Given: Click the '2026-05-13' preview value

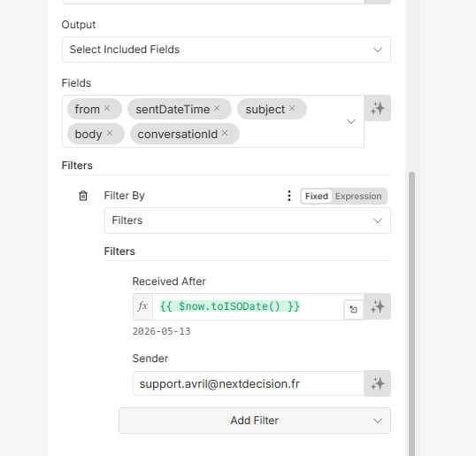Looking at the screenshot, I should click(x=162, y=331).
